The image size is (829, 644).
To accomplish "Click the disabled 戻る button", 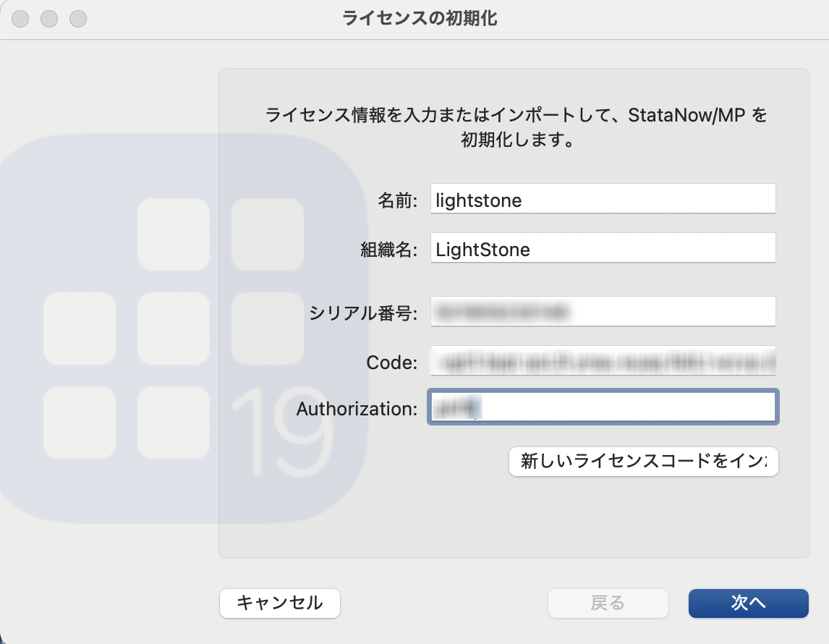I will (608, 603).
